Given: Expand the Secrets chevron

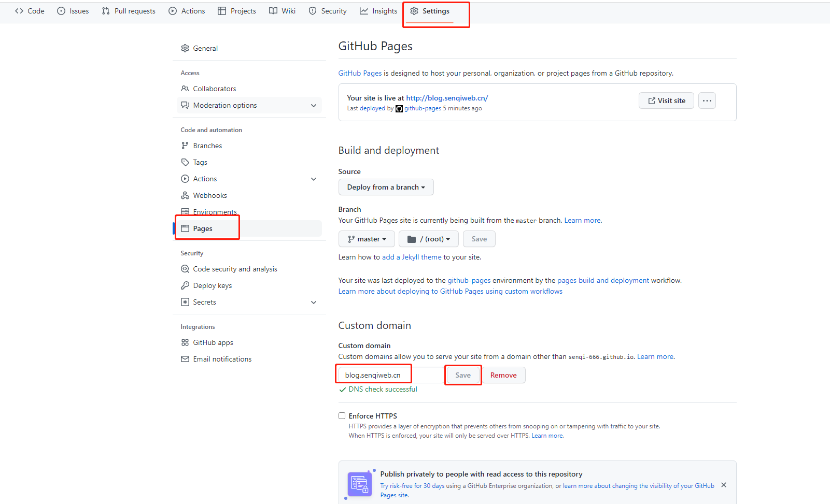Looking at the screenshot, I should point(314,302).
